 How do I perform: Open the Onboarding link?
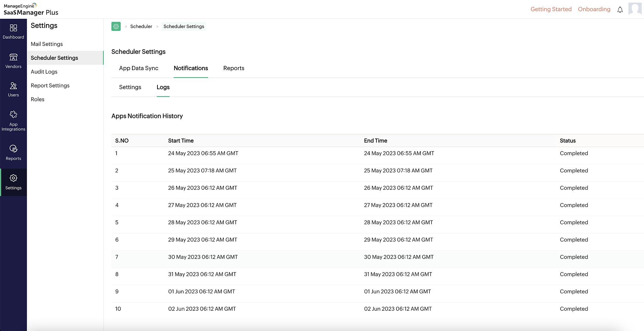click(594, 9)
